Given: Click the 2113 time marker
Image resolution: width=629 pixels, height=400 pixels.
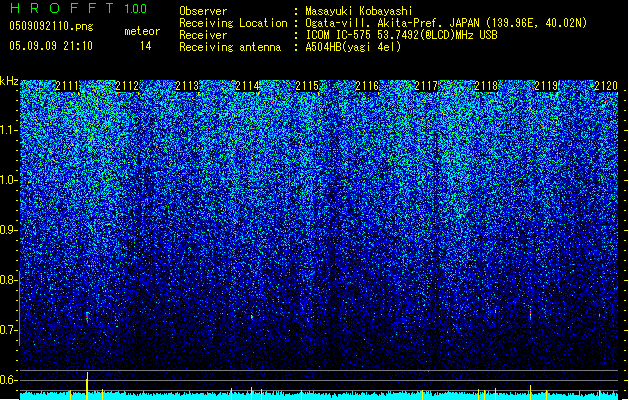Looking at the screenshot, I should (187, 86).
